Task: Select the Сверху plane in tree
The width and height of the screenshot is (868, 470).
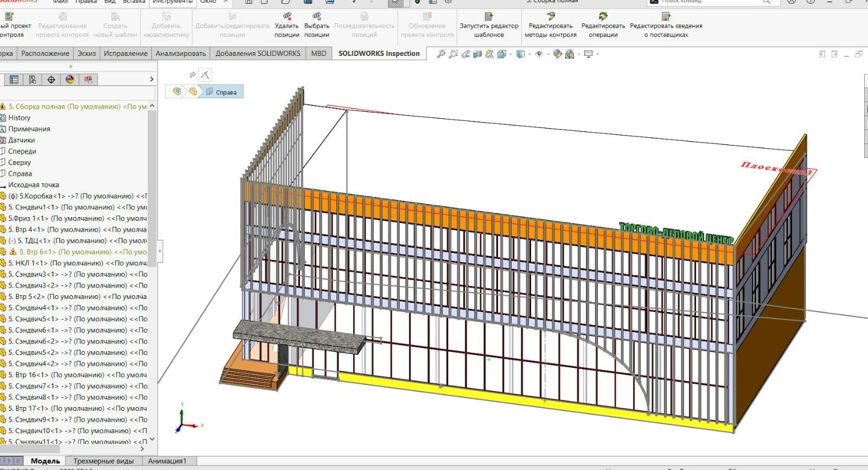Action: 20,162
